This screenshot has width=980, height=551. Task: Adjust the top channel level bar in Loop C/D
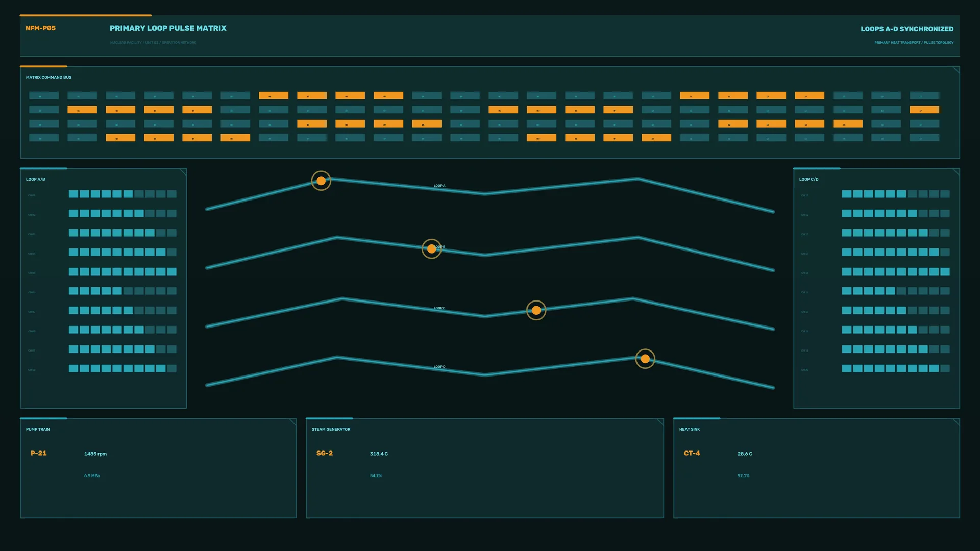click(896, 194)
